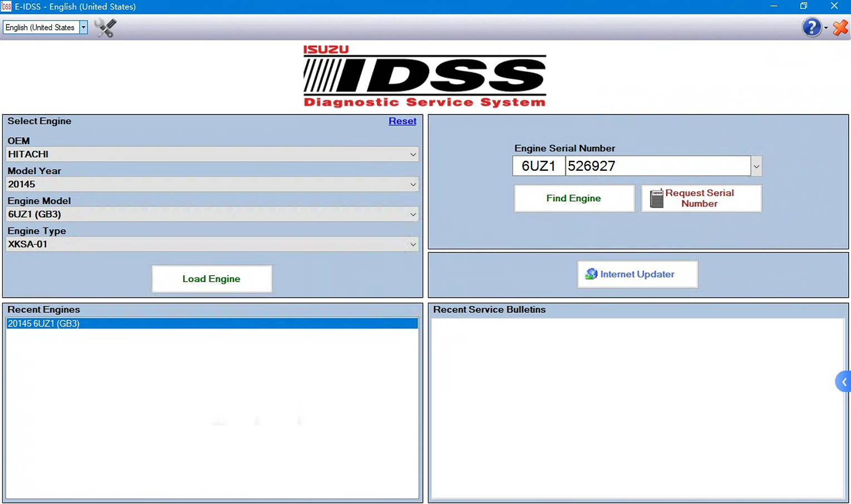Open the help menu dropdown arrow
This screenshot has width=851, height=504.
click(826, 28)
